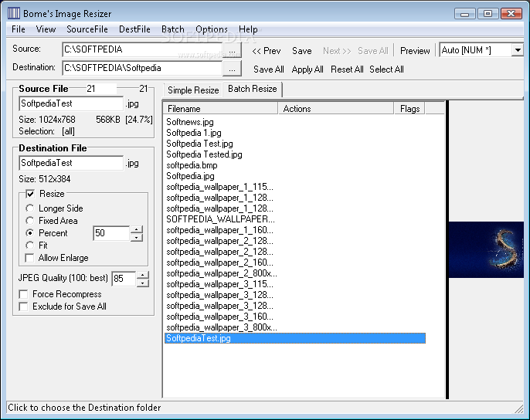Viewport: 530px width, 420px height.
Task: Select highlighted SoftpediaTest.jpg row
Action: pyautogui.click(x=295, y=338)
